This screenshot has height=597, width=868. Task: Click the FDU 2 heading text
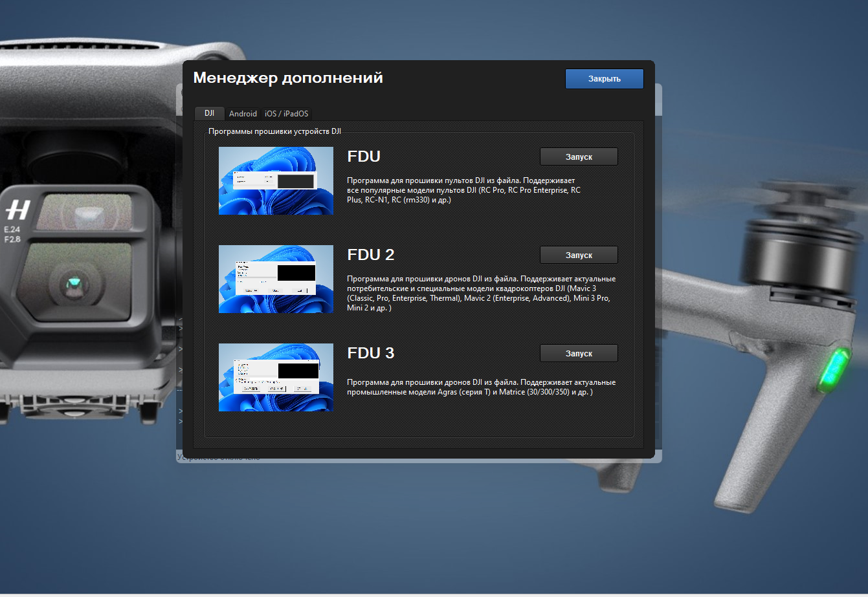pyautogui.click(x=370, y=255)
